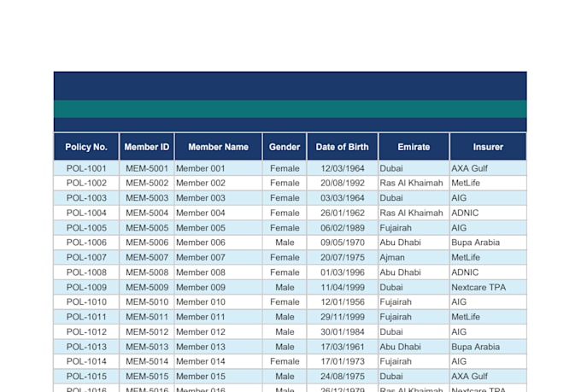581x392 pixels.
Task: Select date 17/01/1973
Action: tap(343, 361)
